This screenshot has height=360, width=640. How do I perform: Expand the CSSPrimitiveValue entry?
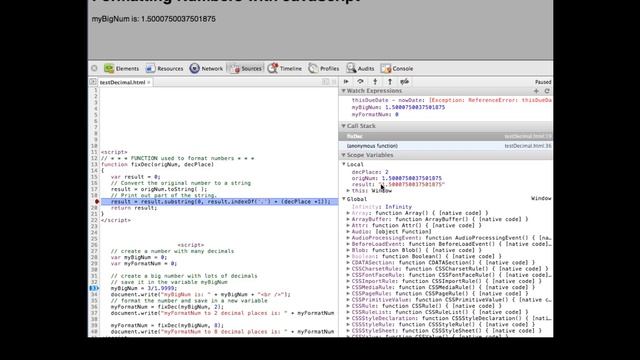click(348, 300)
